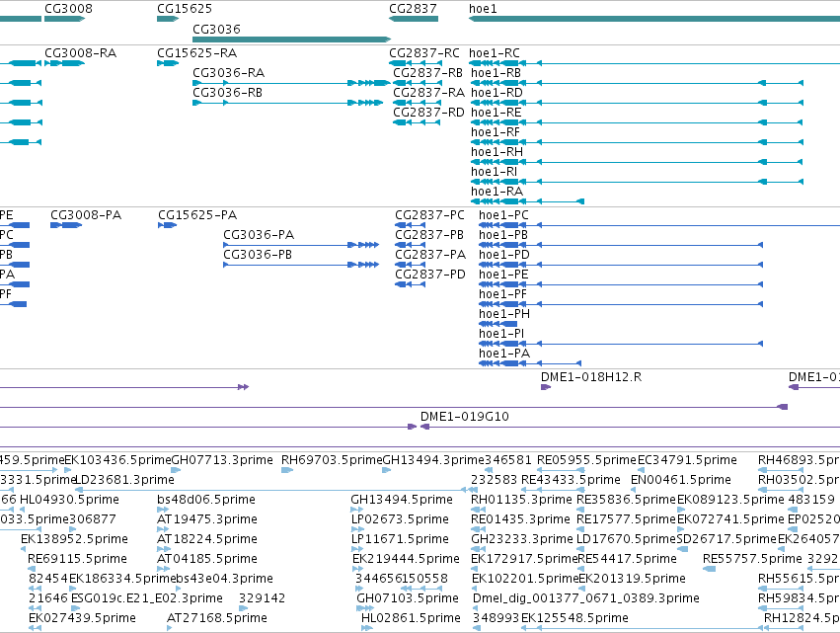Screen dimensions: 840x633
Task: Select transcript hoe1-RA
Action: (527, 201)
